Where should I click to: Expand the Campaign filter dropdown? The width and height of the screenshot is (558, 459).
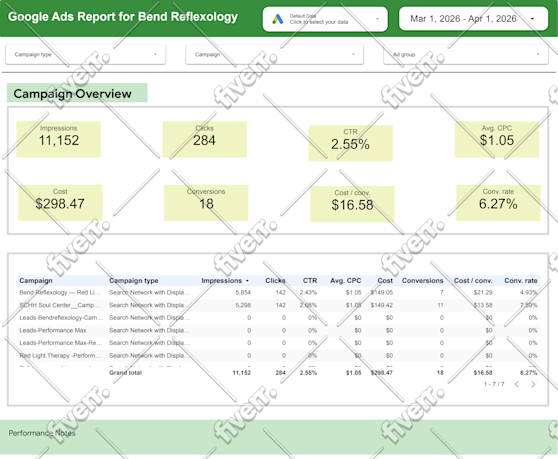[x=274, y=54]
